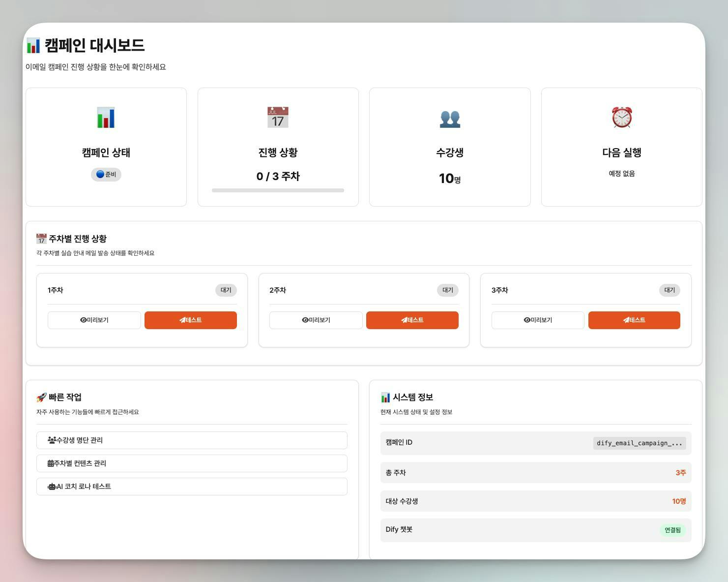The image size is (728, 582).
Task: Click the 연결됨 status badge for Dify 챗봇
Action: coord(672,530)
